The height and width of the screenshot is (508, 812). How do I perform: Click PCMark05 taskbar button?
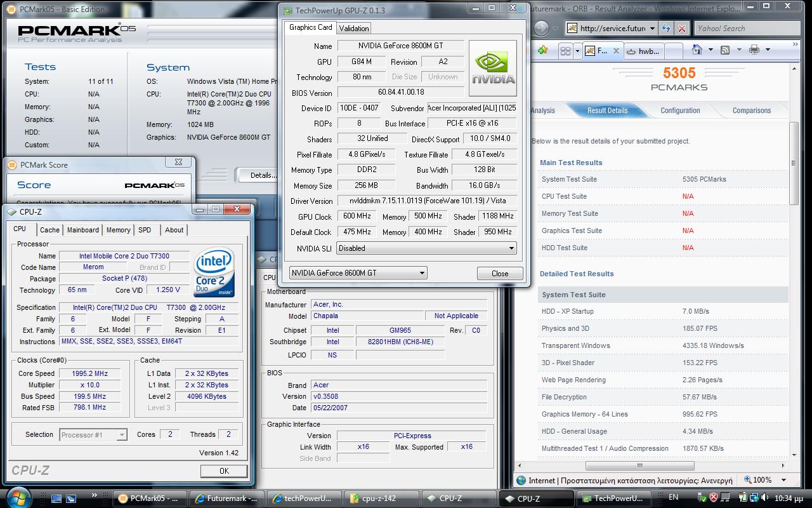coord(151,498)
